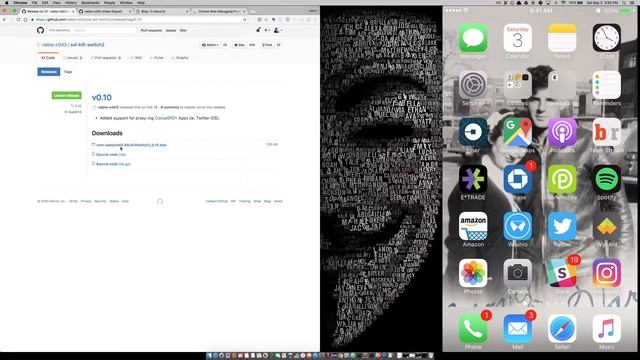Reload the page in Chrome

click(x=18, y=20)
